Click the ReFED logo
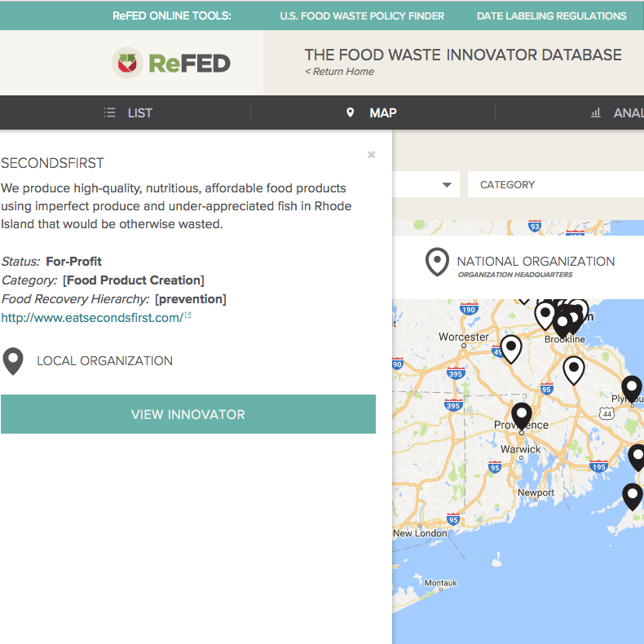The image size is (644, 644). pyautogui.click(x=171, y=63)
